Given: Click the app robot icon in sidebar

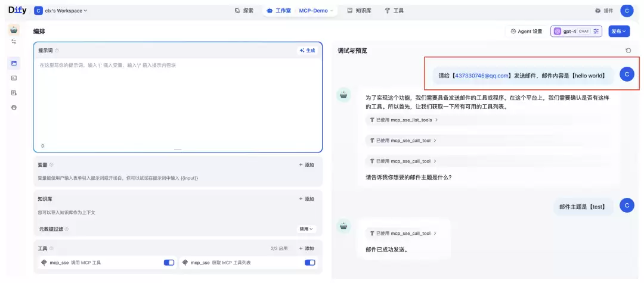Looking at the screenshot, I should coord(14,30).
